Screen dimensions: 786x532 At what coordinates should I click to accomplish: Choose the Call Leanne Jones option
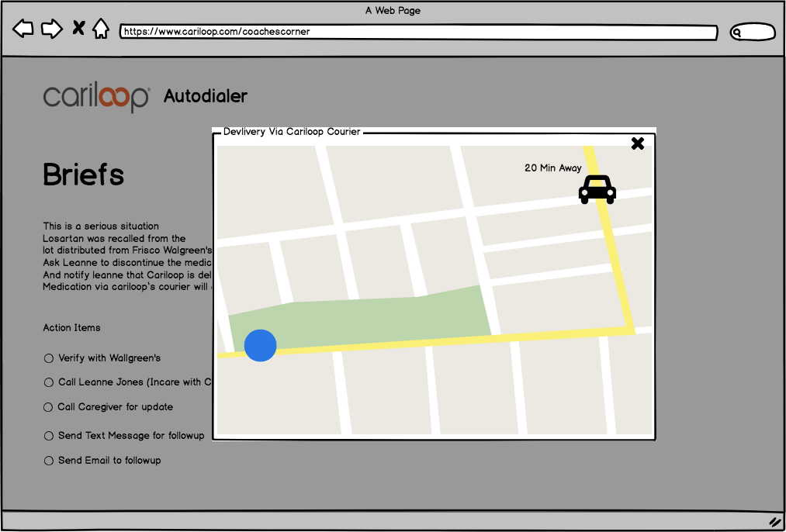pos(49,382)
